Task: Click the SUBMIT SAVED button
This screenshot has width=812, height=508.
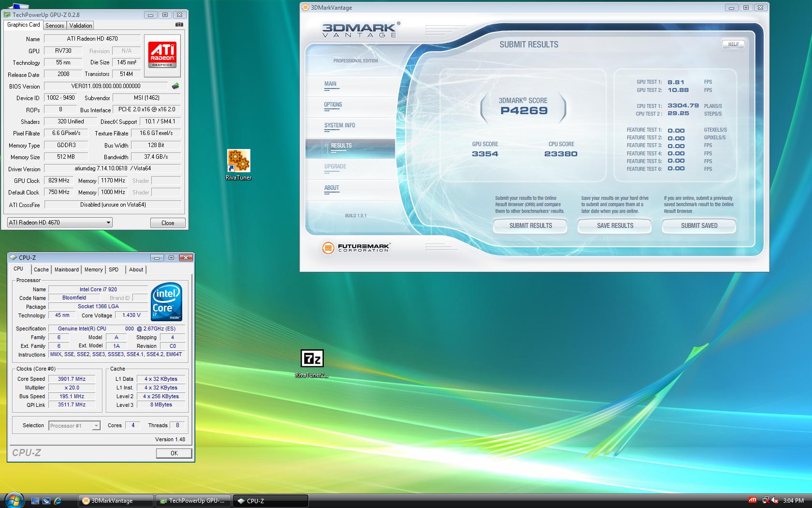Action: pyautogui.click(x=699, y=226)
